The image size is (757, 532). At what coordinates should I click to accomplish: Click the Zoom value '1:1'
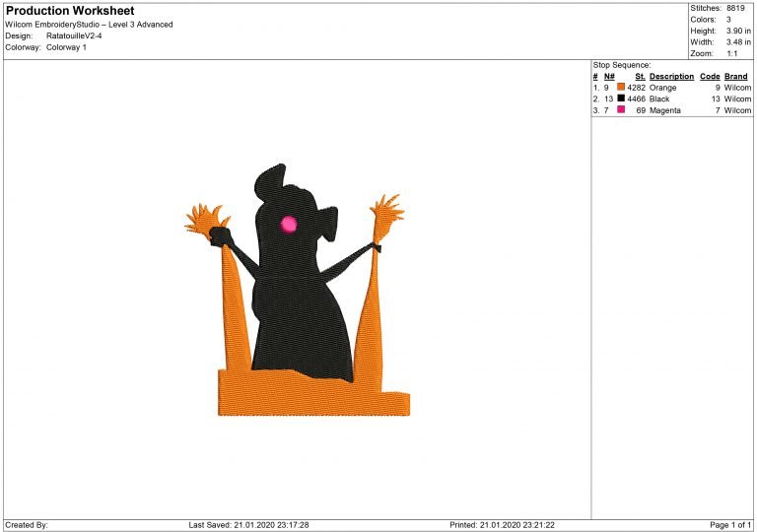[732, 53]
